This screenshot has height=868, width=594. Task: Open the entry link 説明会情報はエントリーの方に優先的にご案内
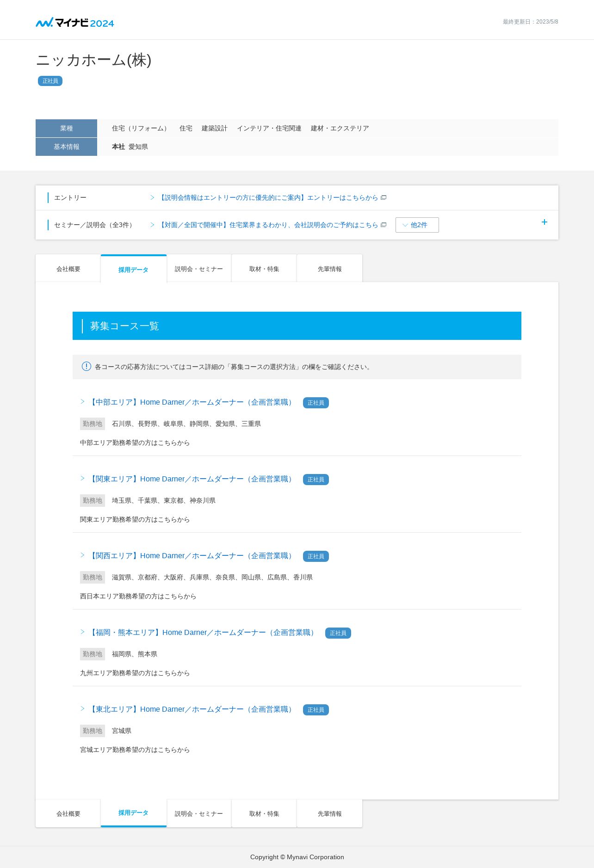tap(268, 197)
